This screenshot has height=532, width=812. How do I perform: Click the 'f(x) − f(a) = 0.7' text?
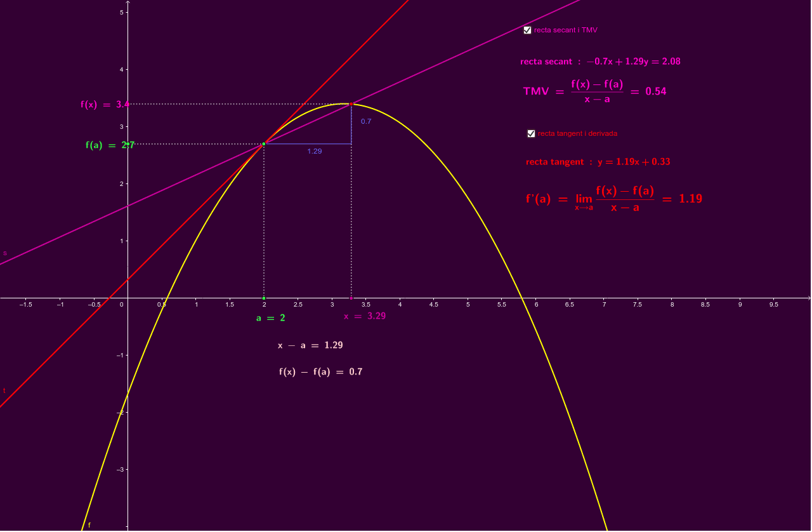pos(321,372)
